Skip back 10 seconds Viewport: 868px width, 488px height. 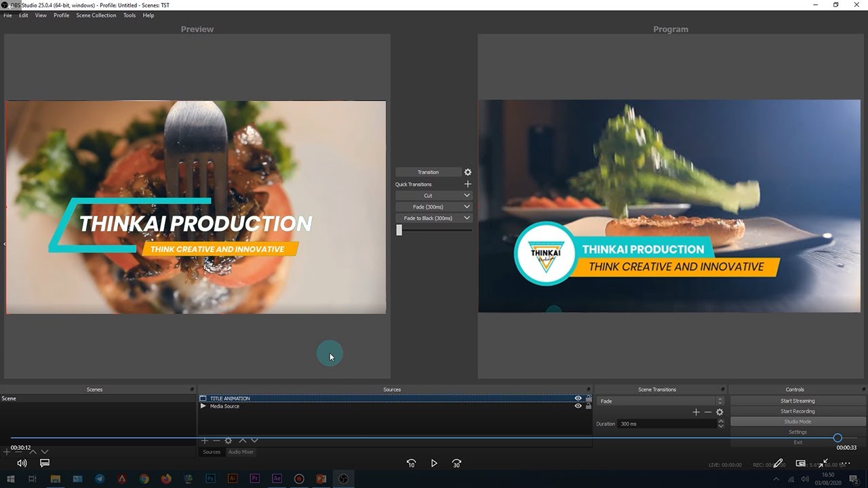(x=411, y=464)
